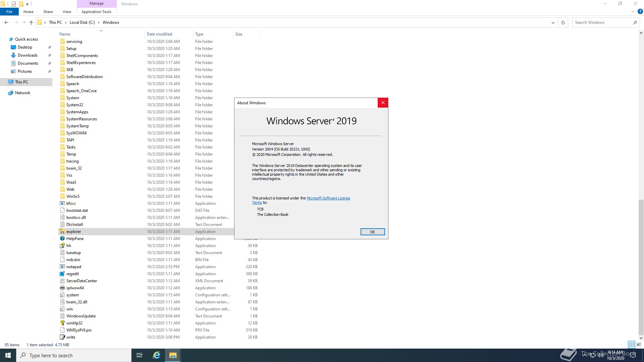Click the twain_32.dll file icon
This screenshot has width=644, height=362.
[x=62, y=302]
